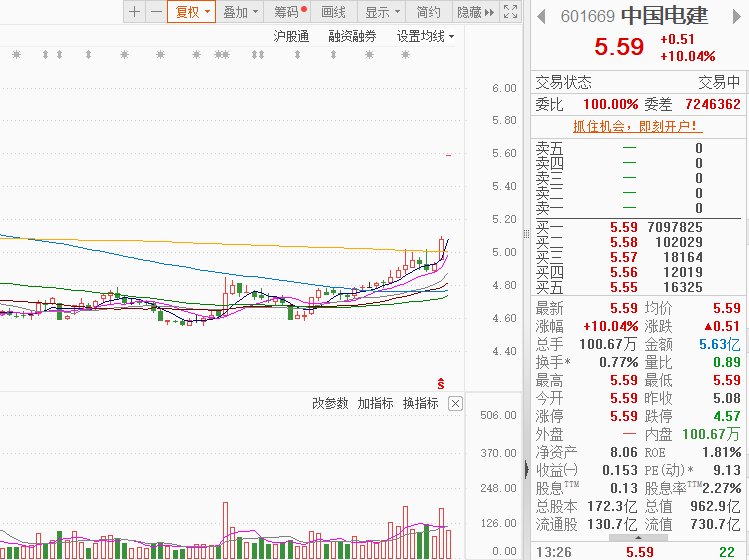The image size is (749, 560).
Task: Toggle fullscreen chart view icon
Action: 511,11
